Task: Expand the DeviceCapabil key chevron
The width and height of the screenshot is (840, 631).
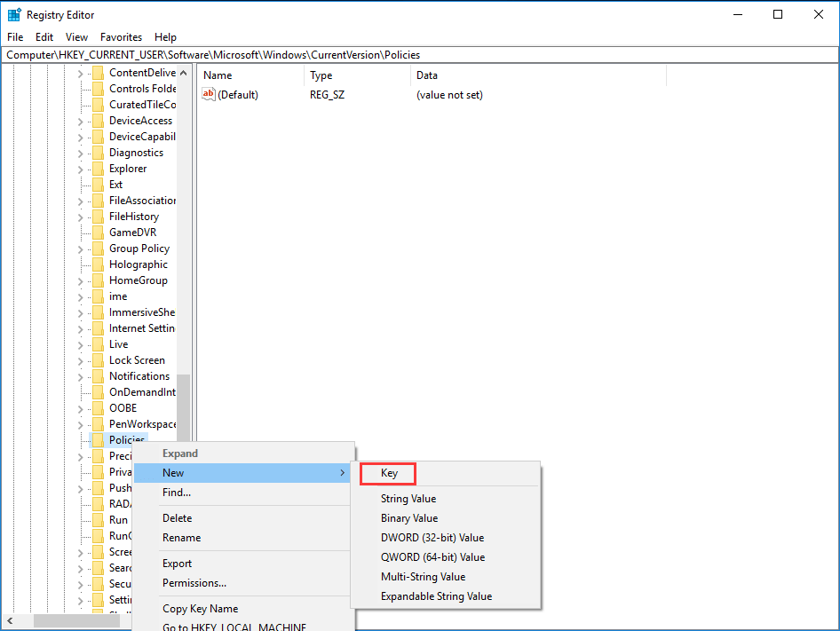Action: click(80, 138)
